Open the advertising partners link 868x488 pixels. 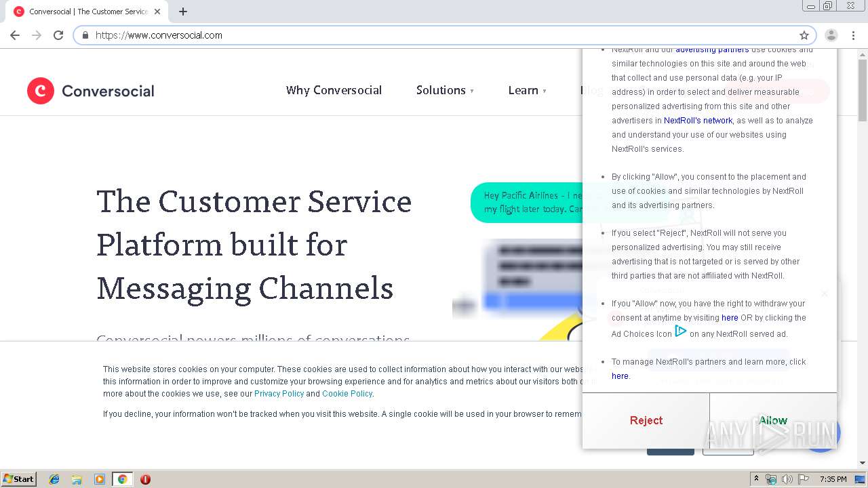(x=712, y=49)
